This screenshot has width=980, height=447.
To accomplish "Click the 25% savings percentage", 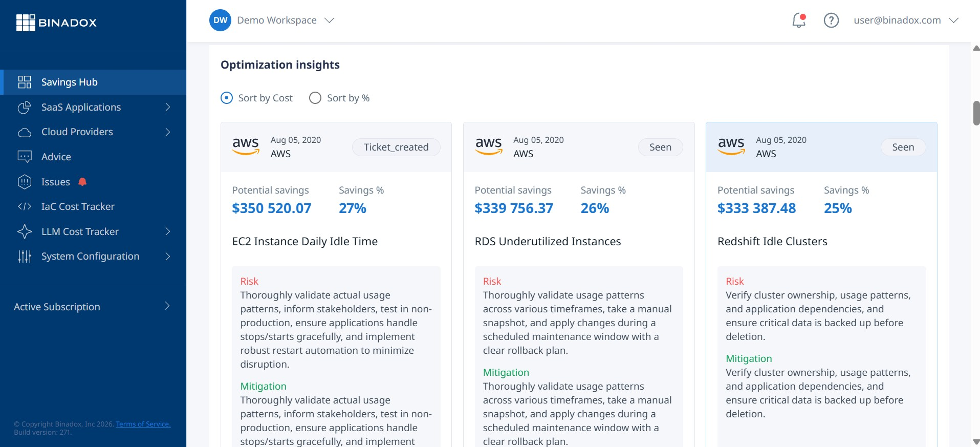I will [x=838, y=208].
